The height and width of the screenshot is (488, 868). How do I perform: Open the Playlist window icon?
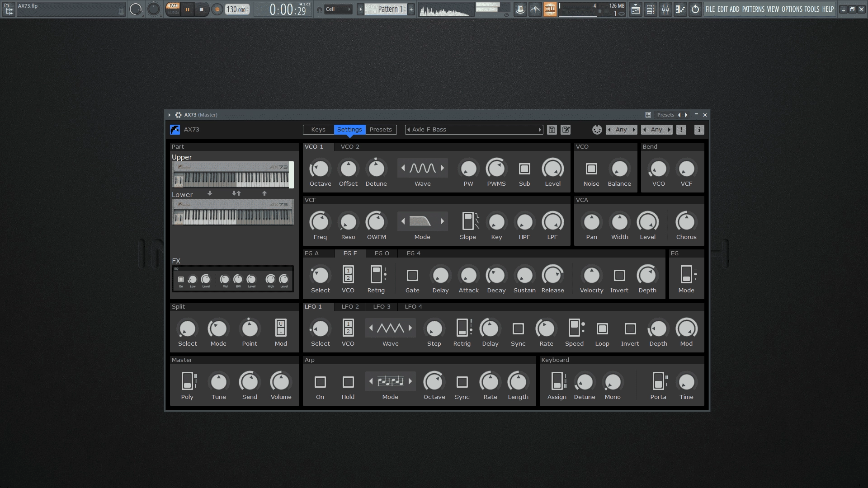click(636, 9)
